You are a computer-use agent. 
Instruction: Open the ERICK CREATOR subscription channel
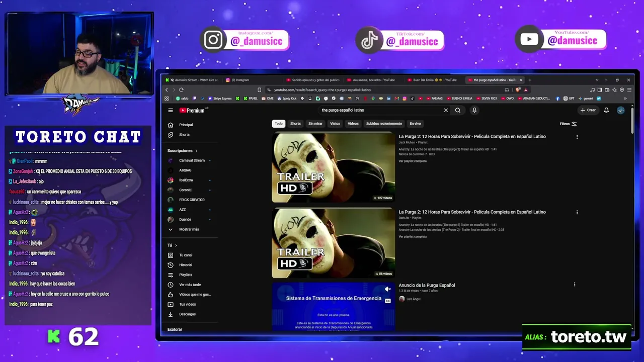tap(192, 200)
